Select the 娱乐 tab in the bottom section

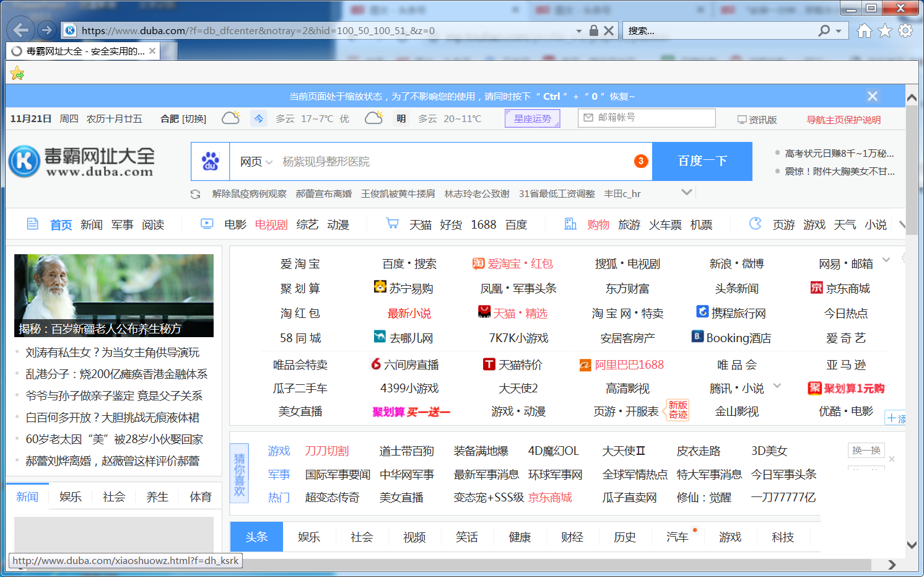click(x=308, y=537)
